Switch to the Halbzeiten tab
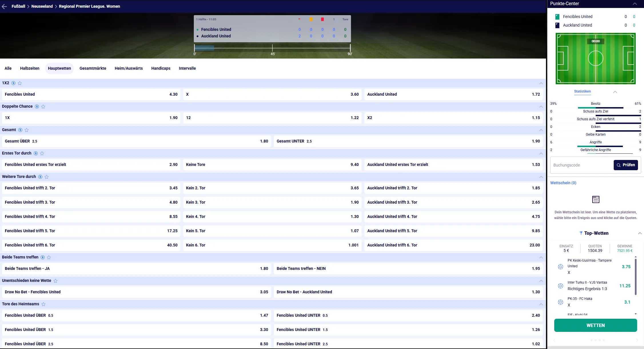Image resolution: width=644 pixels, height=349 pixels. tap(30, 68)
